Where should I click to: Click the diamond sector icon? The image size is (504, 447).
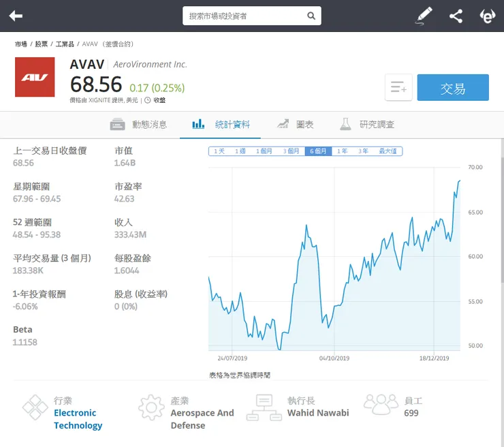tap(35, 407)
